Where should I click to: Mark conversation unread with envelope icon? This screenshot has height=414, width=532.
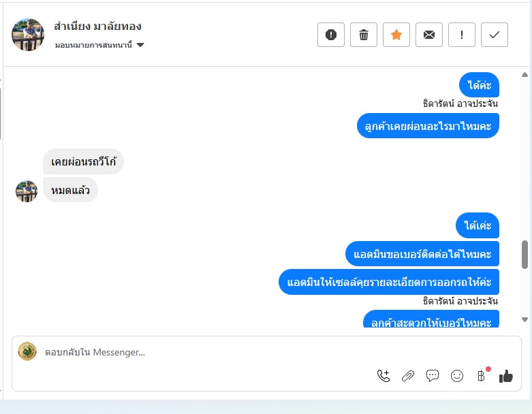pos(429,35)
